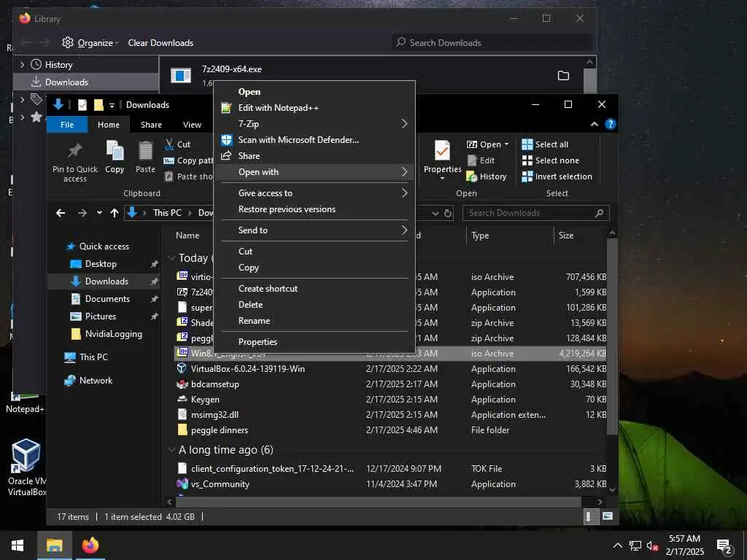Choose Edit with Notepad++ in context menu

point(278,108)
